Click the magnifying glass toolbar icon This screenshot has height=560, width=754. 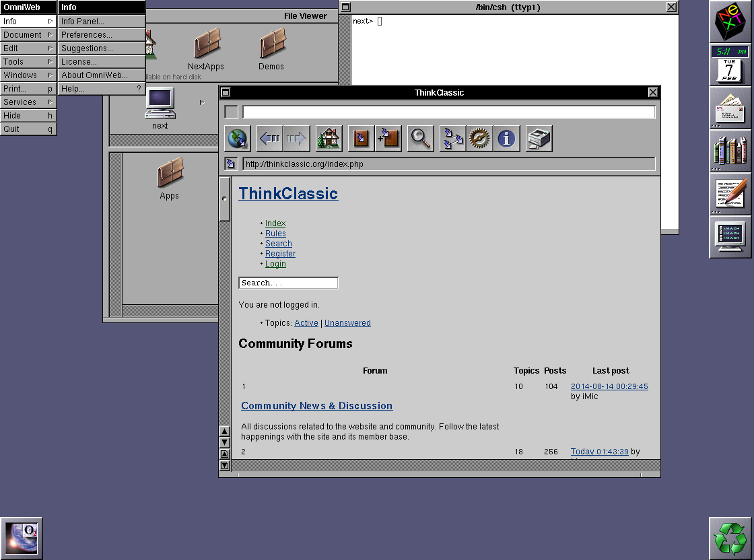(421, 139)
